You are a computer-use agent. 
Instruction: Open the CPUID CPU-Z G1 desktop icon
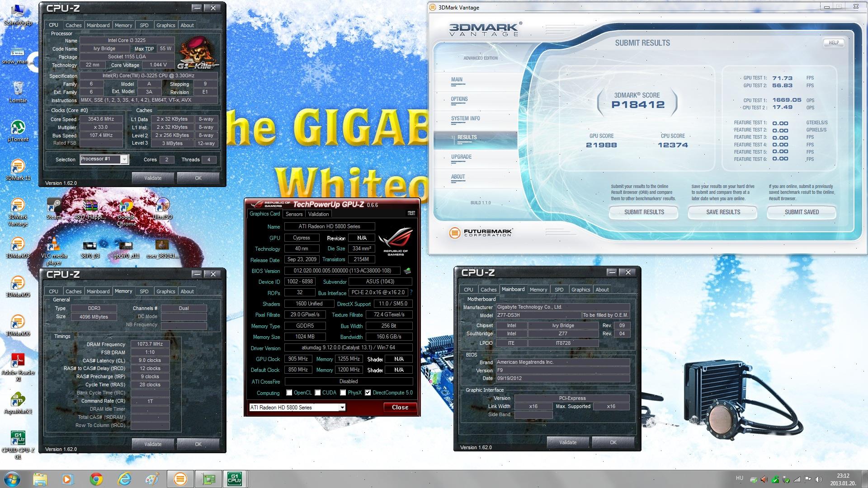(18, 445)
